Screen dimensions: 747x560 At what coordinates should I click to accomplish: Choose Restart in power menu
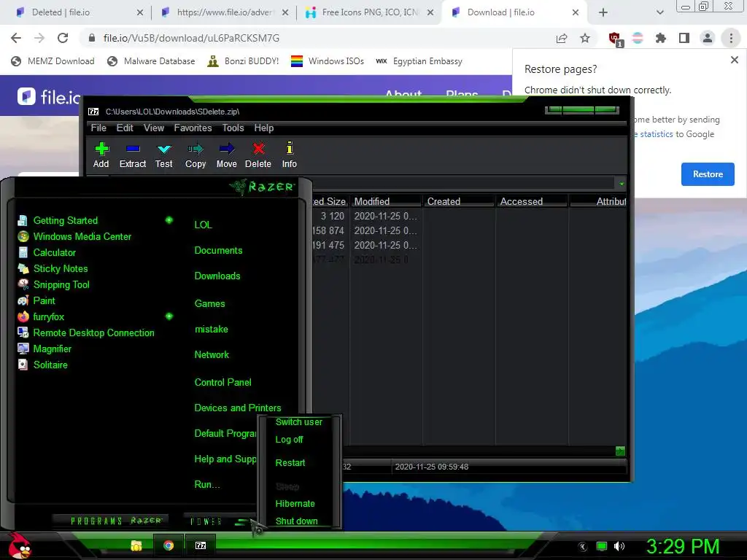[290, 463]
